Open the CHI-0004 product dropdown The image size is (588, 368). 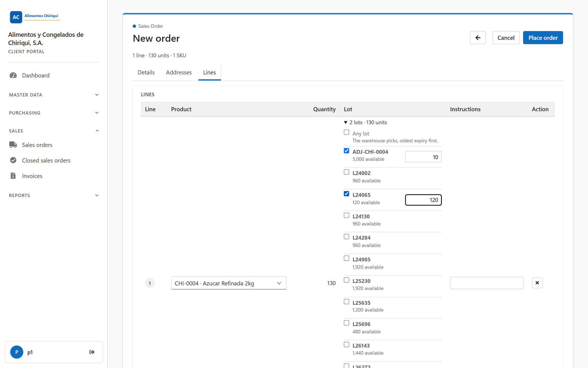coord(229,283)
